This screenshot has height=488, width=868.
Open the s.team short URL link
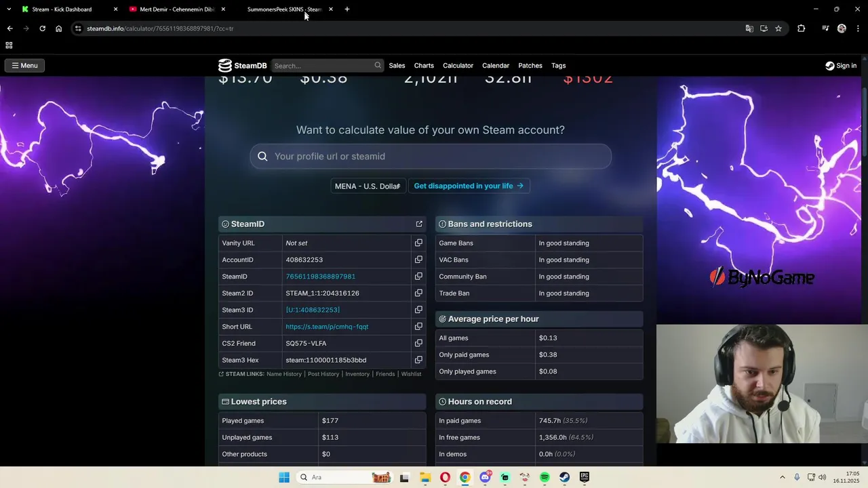point(327,327)
